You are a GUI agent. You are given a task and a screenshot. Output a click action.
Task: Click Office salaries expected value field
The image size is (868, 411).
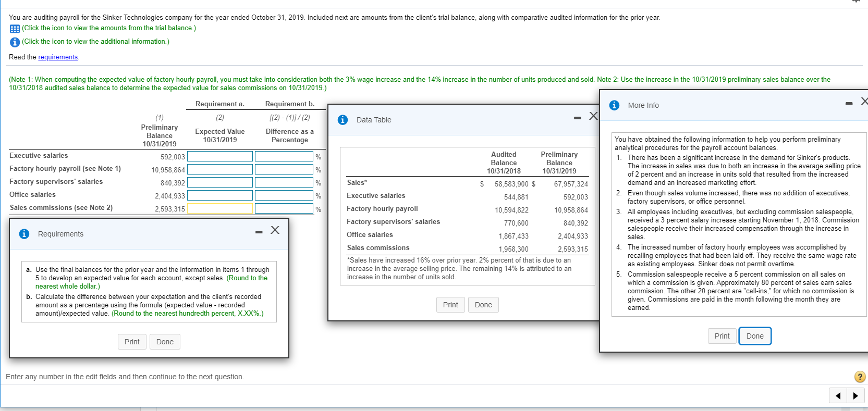pyautogui.click(x=220, y=195)
